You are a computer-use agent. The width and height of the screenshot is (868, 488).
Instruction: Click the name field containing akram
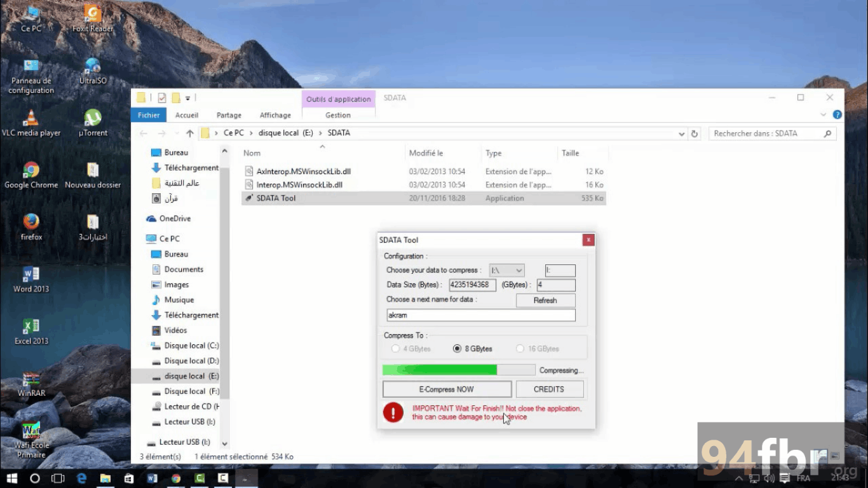pyautogui.click(x=481, y=315)
